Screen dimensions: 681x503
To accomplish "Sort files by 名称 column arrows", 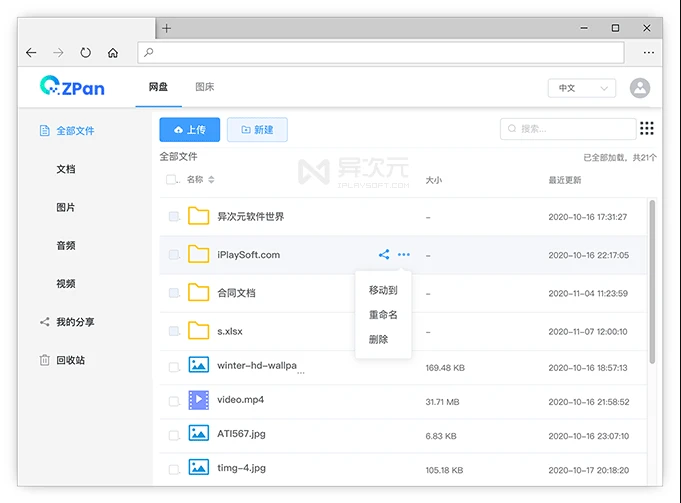I will [x=211, y=180].
